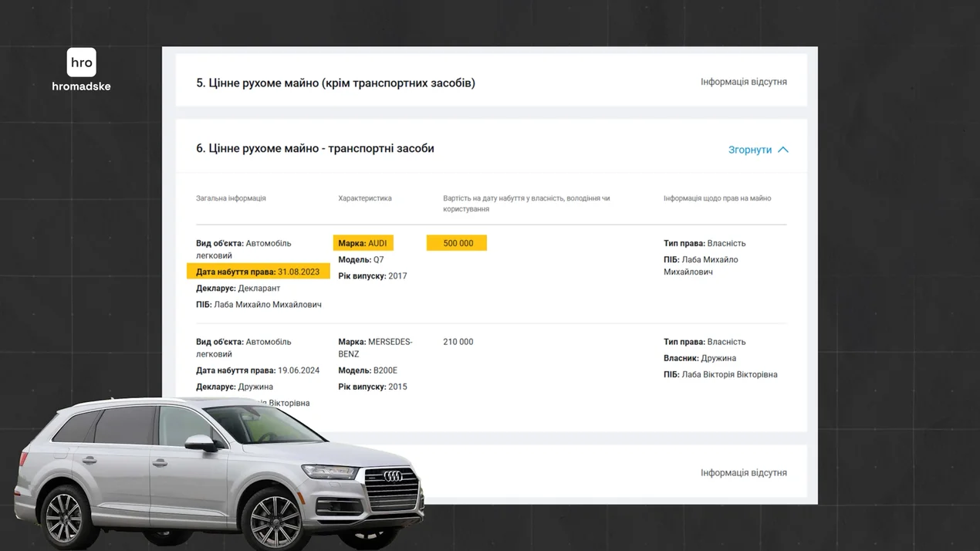Click the Характеристика column header
Image resolution: width=980 pixels, height=551 pixels.
(364, 198)
